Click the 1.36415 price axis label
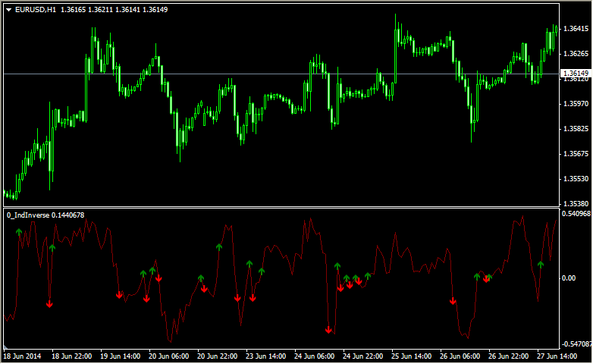This screenshot has width=593, height=364. [576, 29]
